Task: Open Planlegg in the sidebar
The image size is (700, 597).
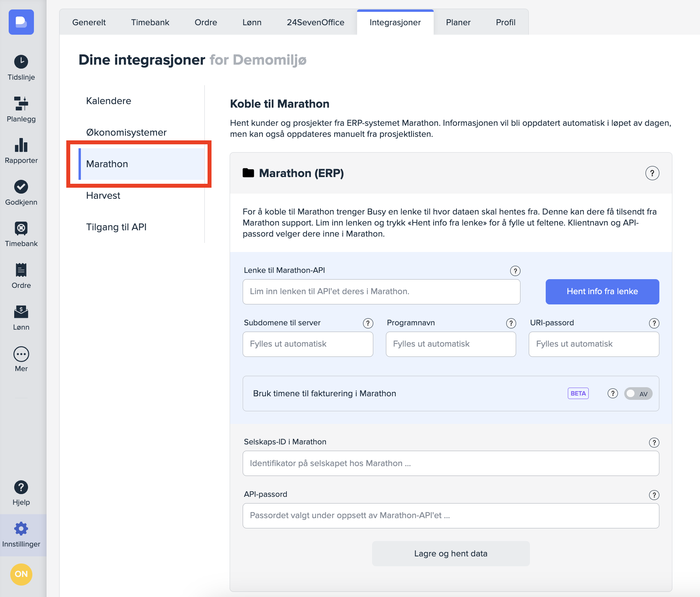Action: tap(21, 104)
